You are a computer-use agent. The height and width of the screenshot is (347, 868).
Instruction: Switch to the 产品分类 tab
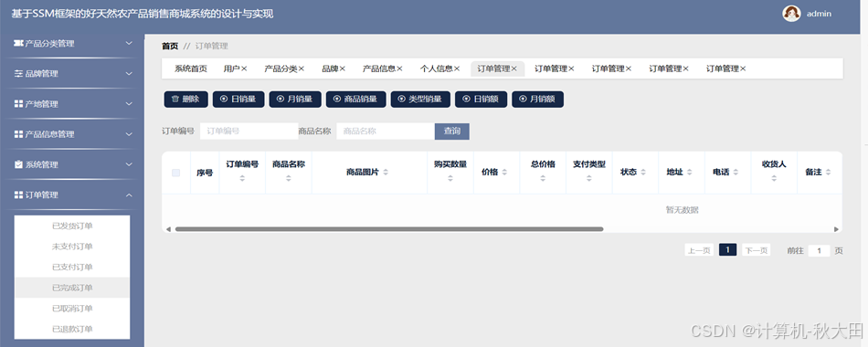click(x=281, y=68)
